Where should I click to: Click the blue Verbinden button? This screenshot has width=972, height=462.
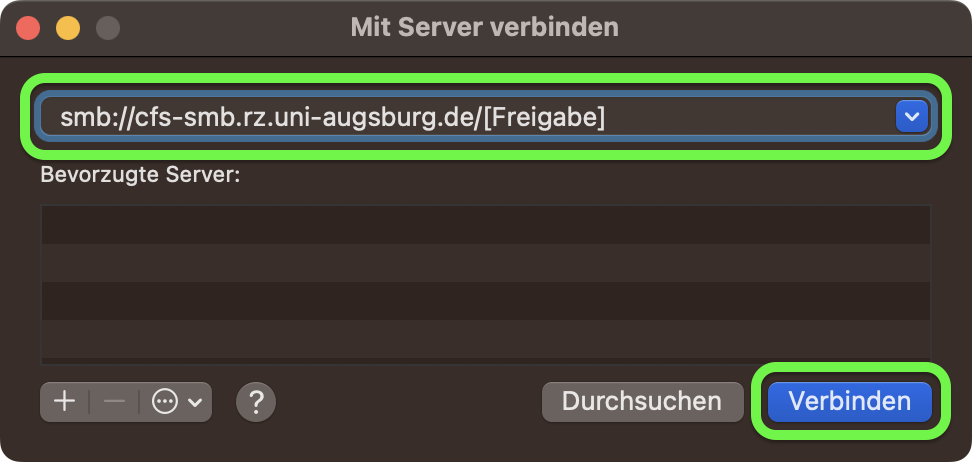point(850,401)
